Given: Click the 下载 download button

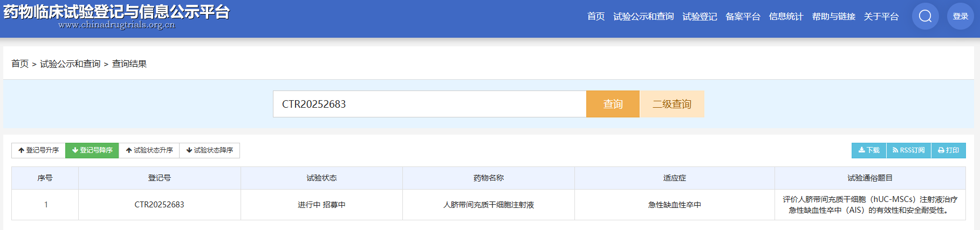Looking at the screenshot, I should (869, 150).
